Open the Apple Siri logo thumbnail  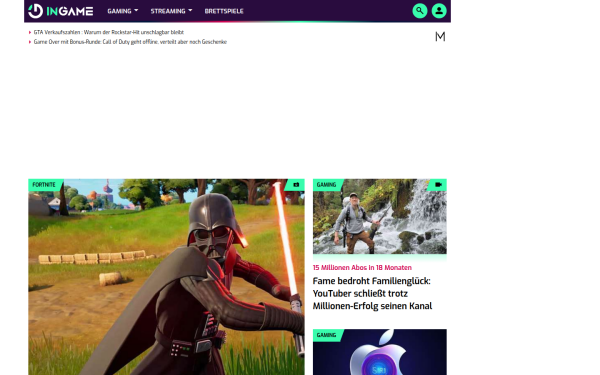click(380, 352)
